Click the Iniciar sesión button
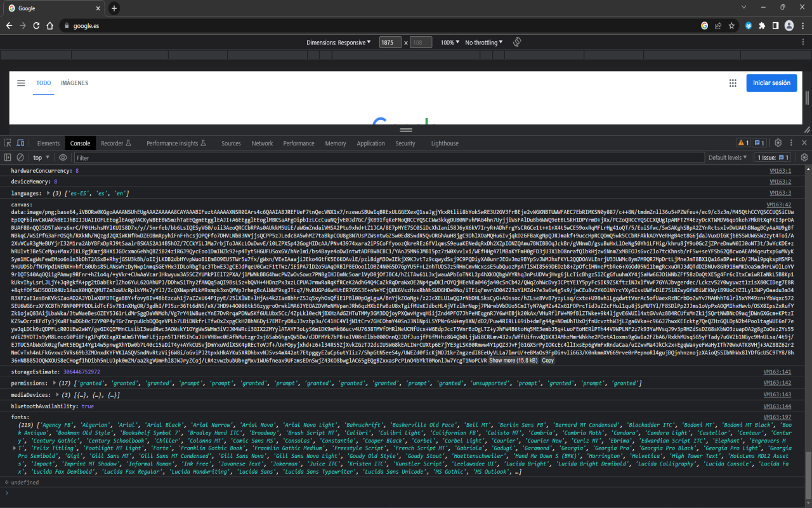 (x=771, y=83)
